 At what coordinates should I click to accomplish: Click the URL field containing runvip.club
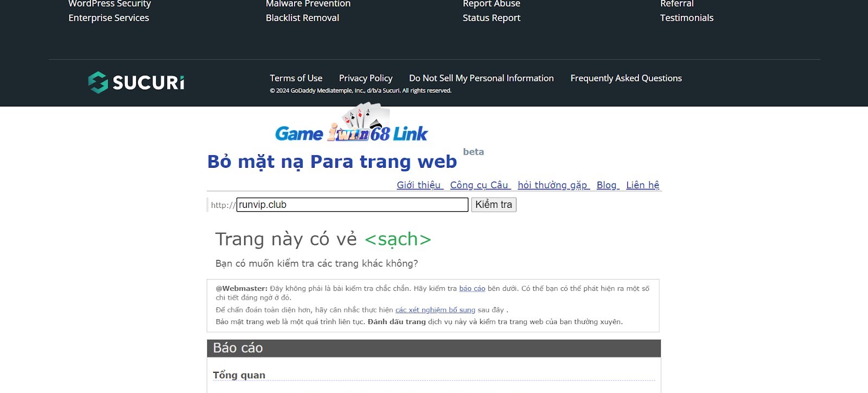352,205
